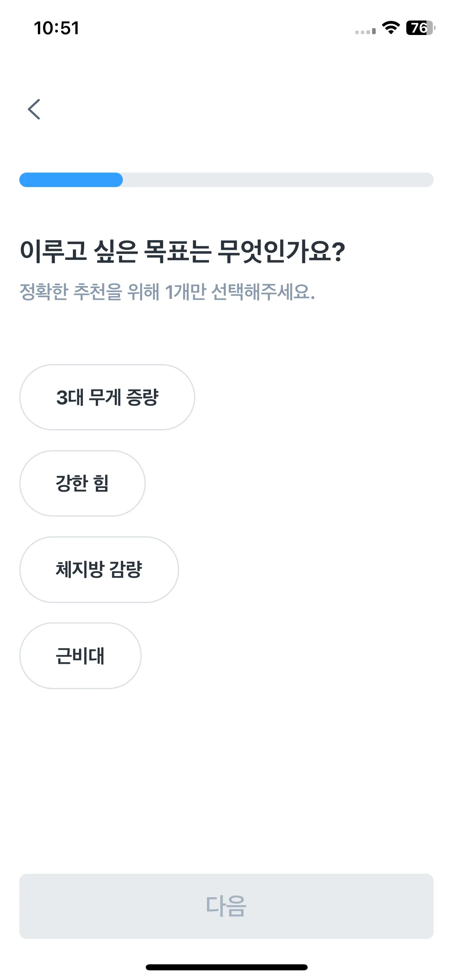Click the blue filled part of progress bar
Image resolution: width=453 pixels, height=980 pixels.
(71, 180)
